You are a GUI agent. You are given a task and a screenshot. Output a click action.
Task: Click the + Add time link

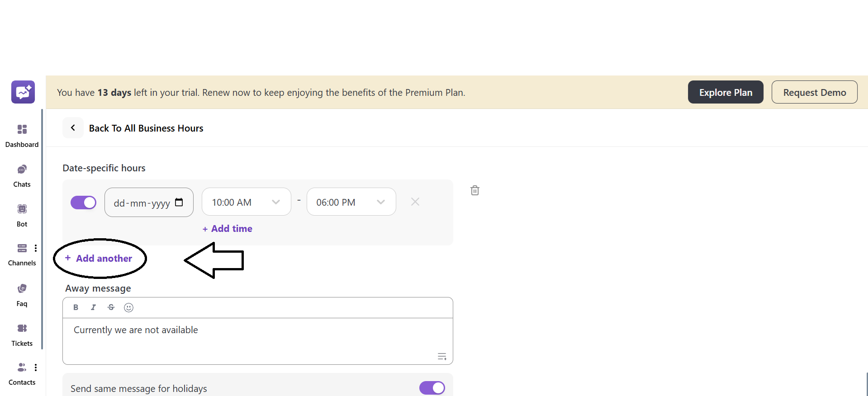pyautogui.click(x=228, y=229)
